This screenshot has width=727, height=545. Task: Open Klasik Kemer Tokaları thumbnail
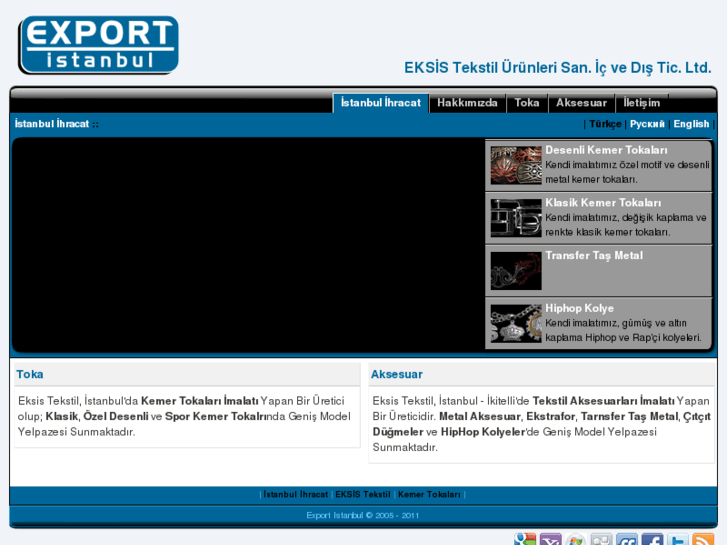pyautogui.click(x=516, y=218)
